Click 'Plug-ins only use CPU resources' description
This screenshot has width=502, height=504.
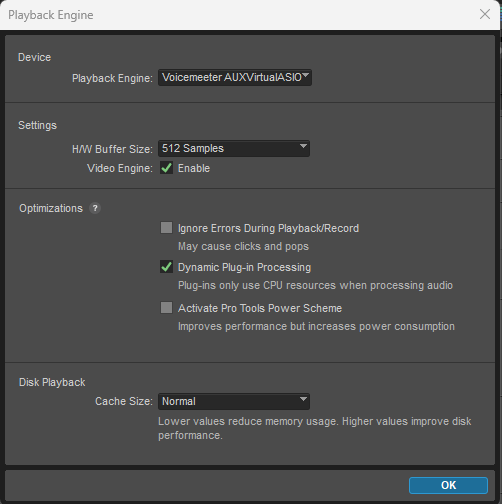(x=315, y=285)
